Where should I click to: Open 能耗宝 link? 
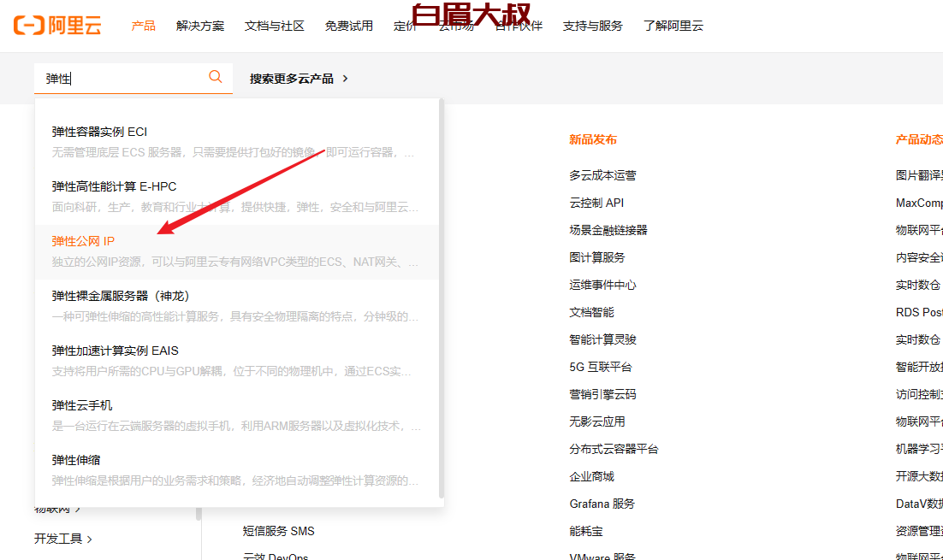coord(586,531)
